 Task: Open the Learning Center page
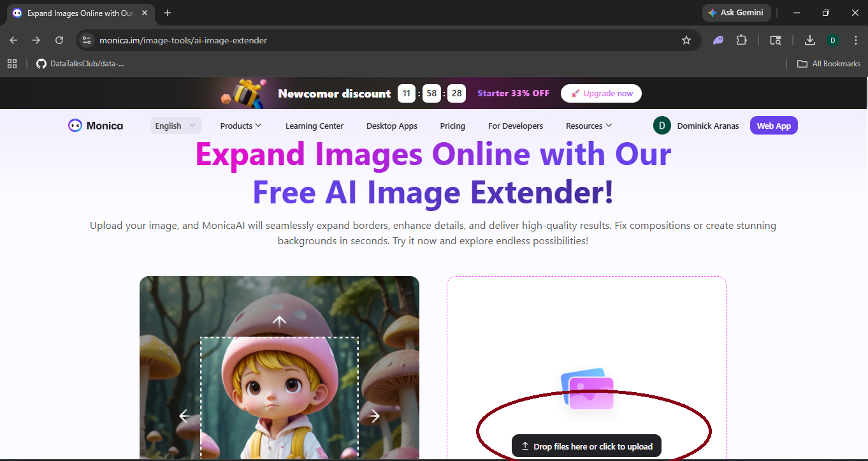point(314,126)
